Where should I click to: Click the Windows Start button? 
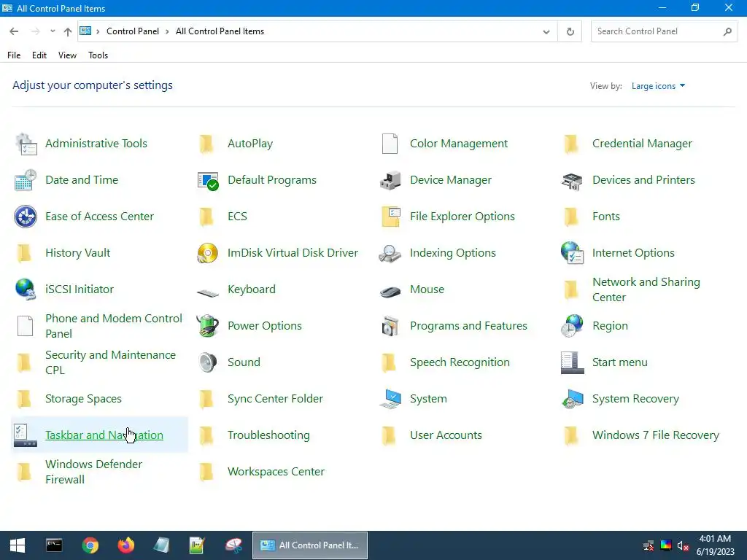pos(18,545)
